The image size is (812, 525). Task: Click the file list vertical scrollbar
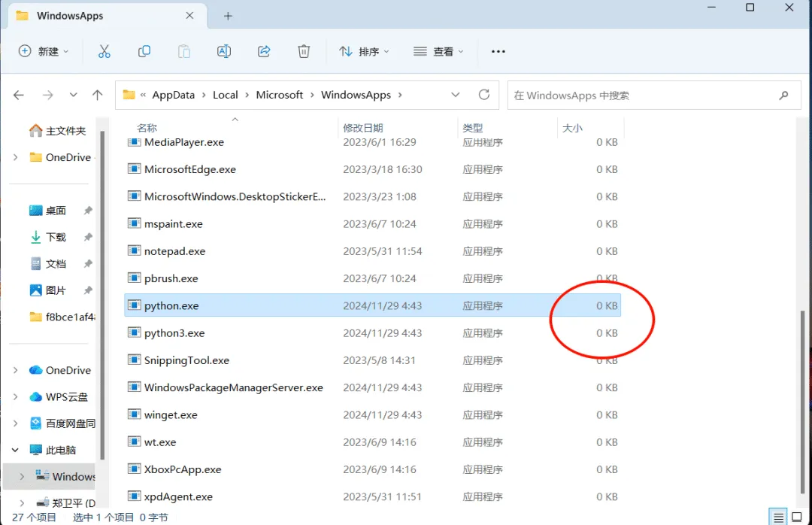(803, 402)
